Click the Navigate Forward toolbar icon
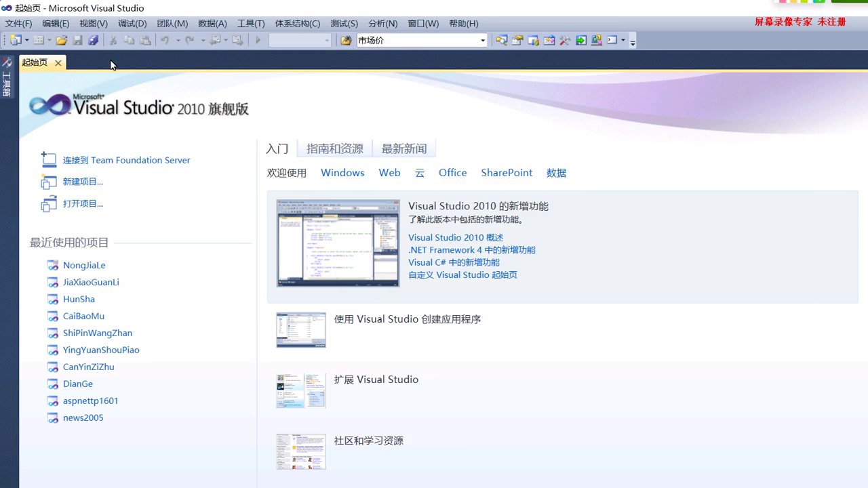The height and width of the screenshot is (488, 868). 238,41
